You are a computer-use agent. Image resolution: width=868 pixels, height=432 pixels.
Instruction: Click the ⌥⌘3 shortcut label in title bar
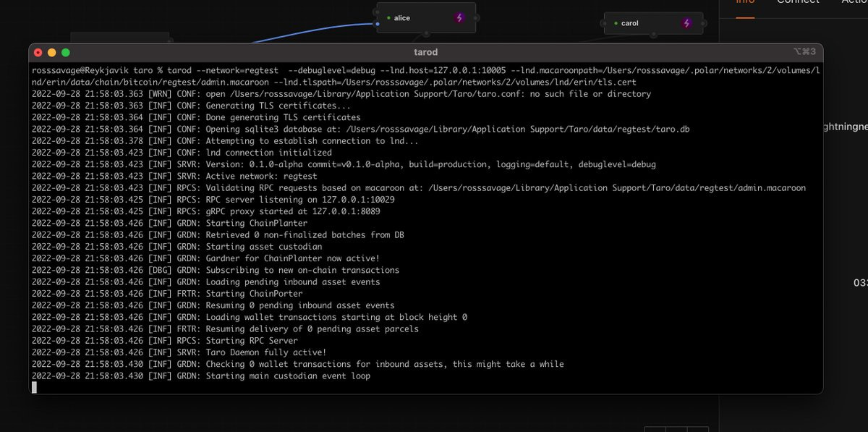point(804,52)
